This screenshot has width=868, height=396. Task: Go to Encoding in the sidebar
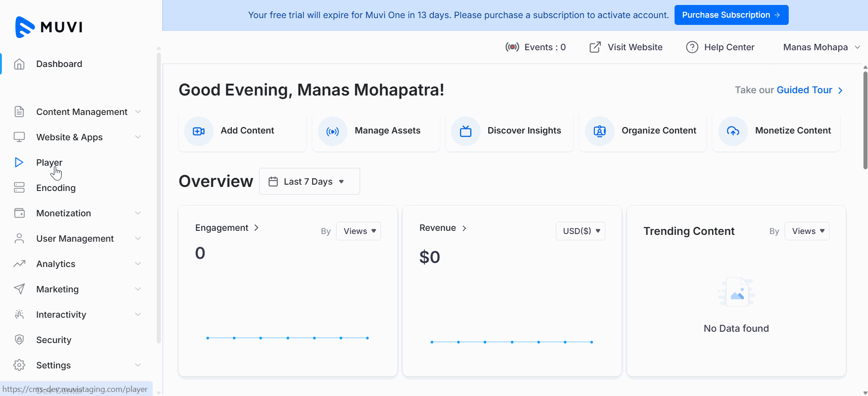56,188
